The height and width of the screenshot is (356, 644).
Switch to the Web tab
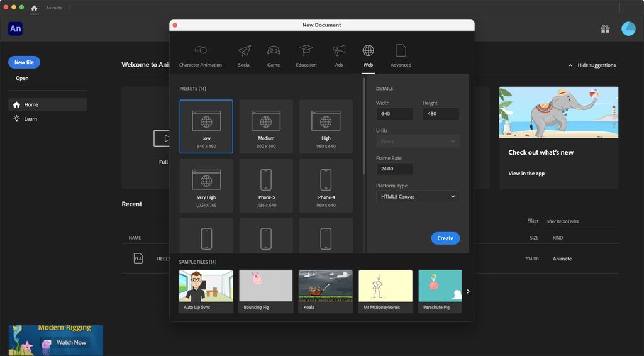pos(368,55)
